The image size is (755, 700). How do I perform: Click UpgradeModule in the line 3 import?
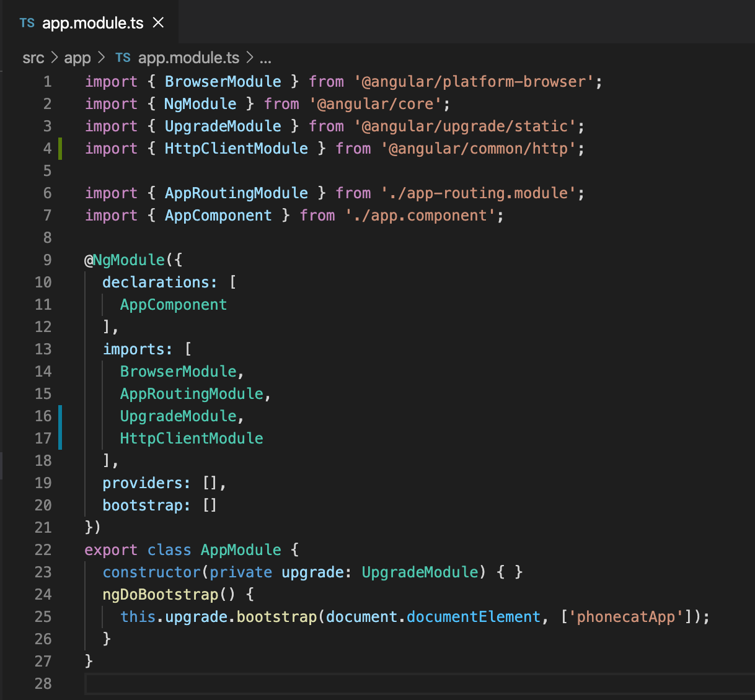click(223, 126)
